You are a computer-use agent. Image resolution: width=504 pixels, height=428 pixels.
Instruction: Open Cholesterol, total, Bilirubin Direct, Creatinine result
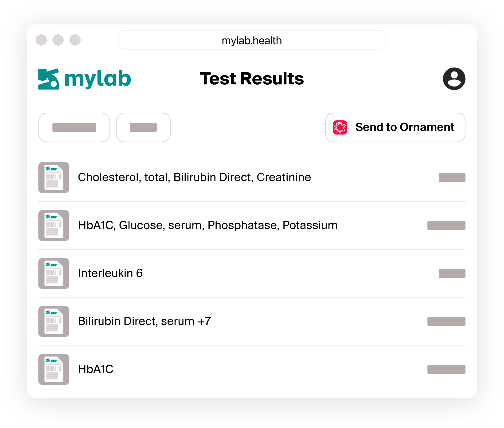(x=194, y=177)
